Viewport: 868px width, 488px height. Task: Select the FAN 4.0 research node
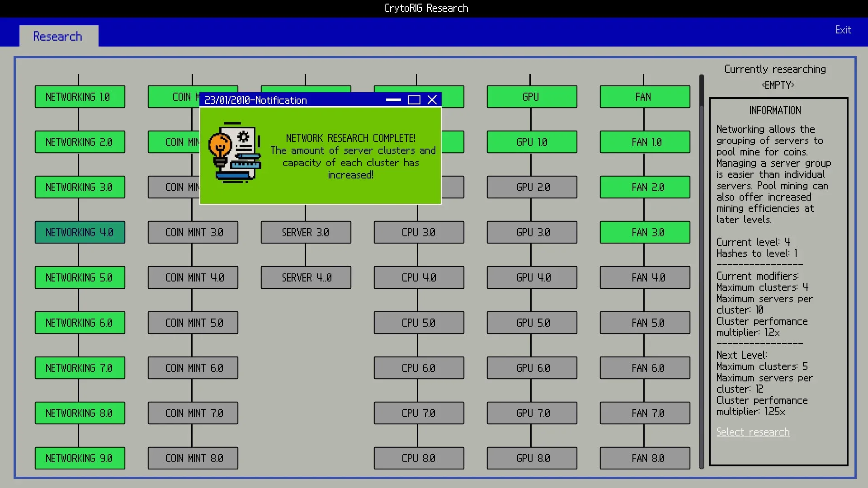pyautogui.click(x=645, y=277)
